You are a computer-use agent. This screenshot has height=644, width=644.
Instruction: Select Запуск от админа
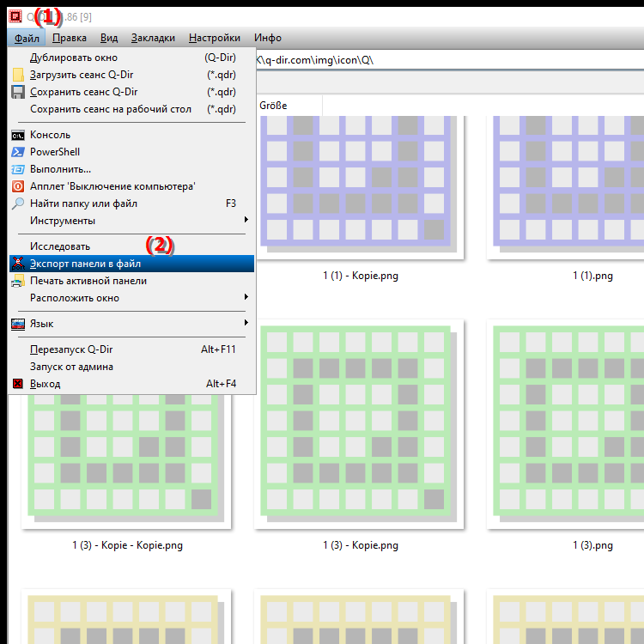point(131,367)
